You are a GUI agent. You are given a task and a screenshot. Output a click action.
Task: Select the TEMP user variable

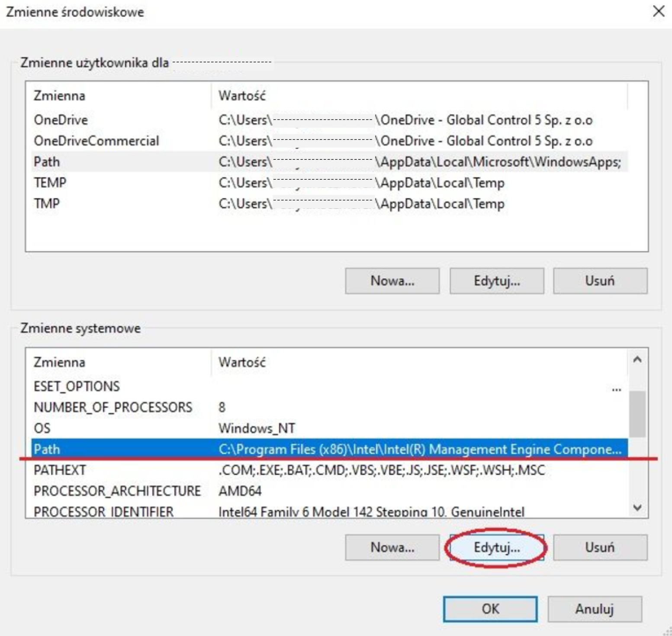[x=50, y=182]
